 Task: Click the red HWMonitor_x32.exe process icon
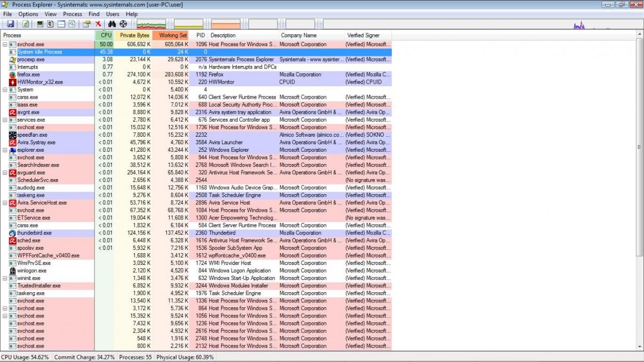pos(13,82)
